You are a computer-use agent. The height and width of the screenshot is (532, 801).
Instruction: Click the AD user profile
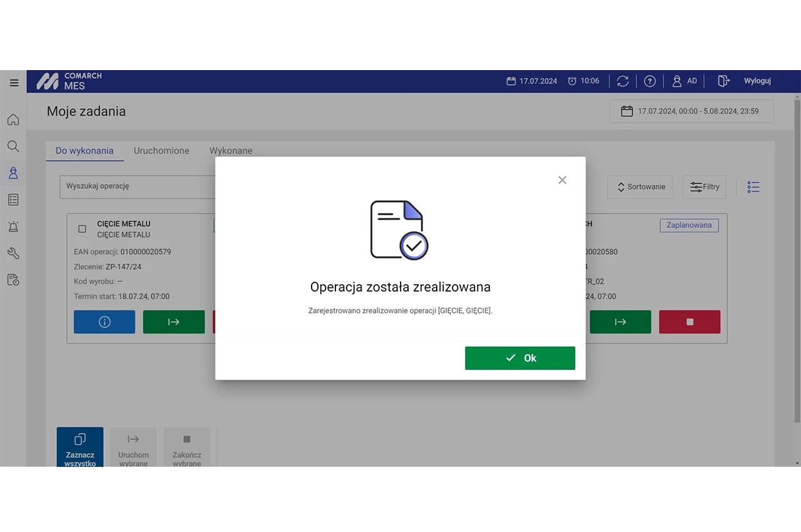685,81
